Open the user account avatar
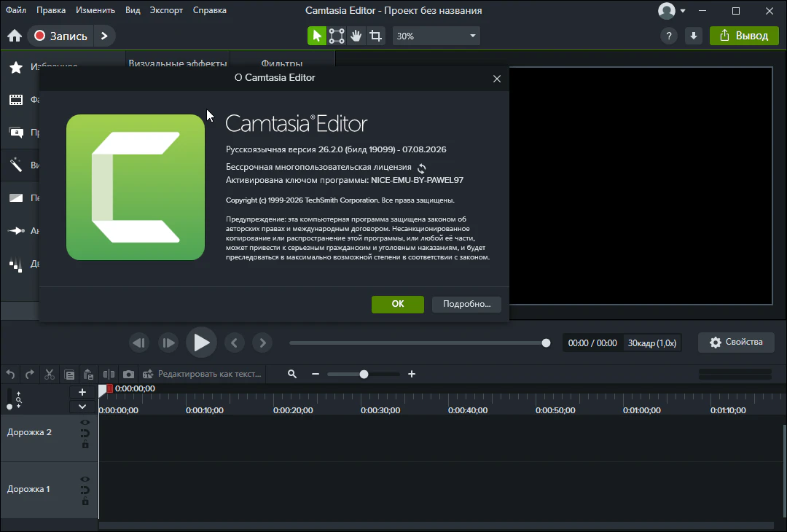 point(667,10)
